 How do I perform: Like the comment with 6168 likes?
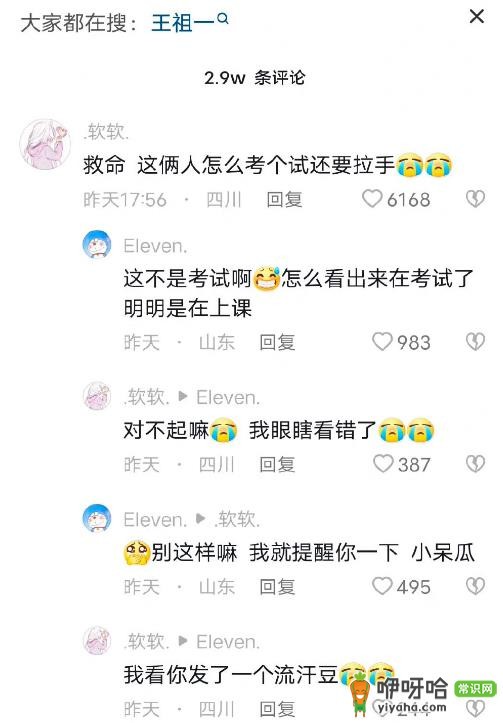372,199
